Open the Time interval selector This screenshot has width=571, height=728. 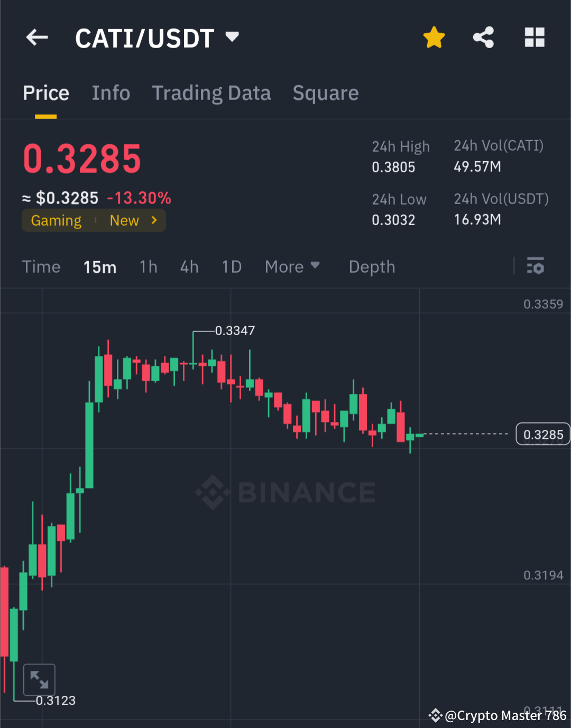[41, 266]
